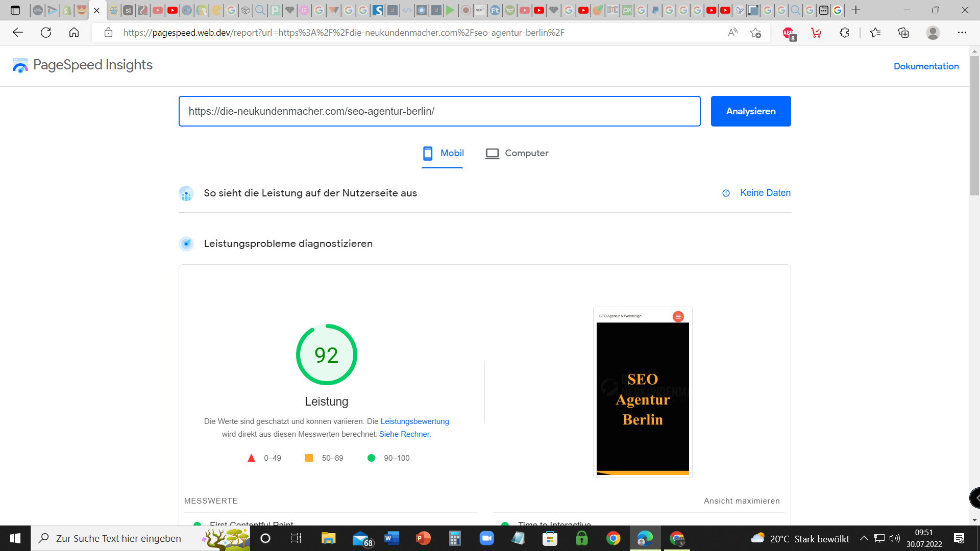This screenshot has width=980, height=551.
Task: Open Microsoft Word from the taskbar
Action: [391, 538]
